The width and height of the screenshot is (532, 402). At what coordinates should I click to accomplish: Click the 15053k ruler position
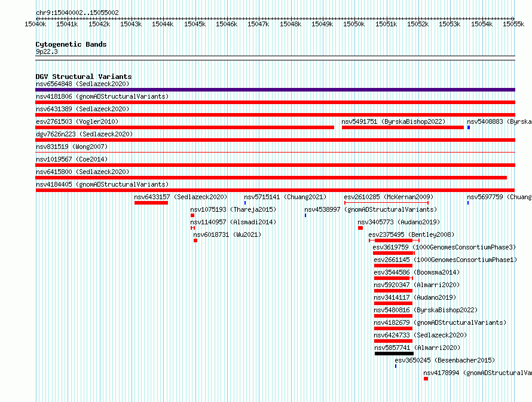point(450,24)
